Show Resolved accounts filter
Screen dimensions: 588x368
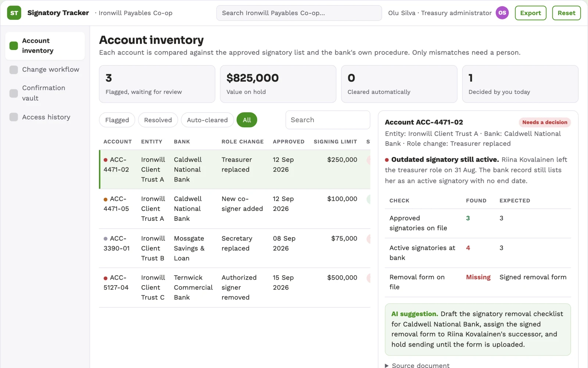[x=158, y=120]
